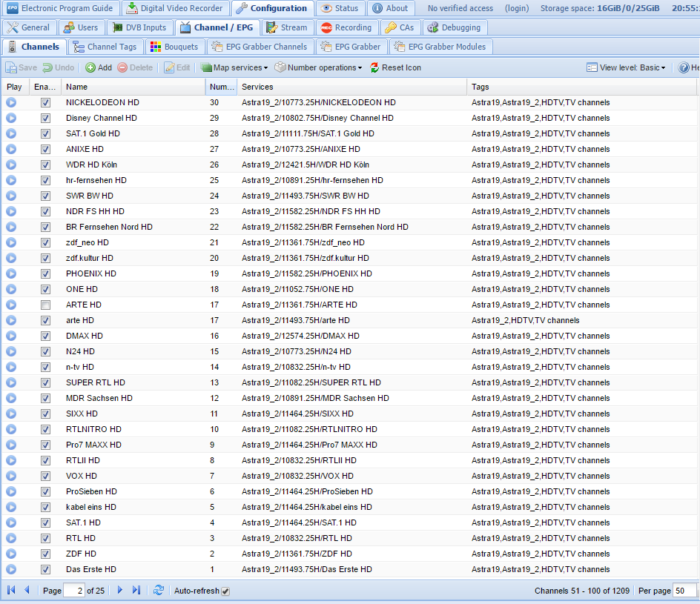Screen dimensions: 700x604
Task: Enable the ARTE HD channel checkbox
Action: 45,305
